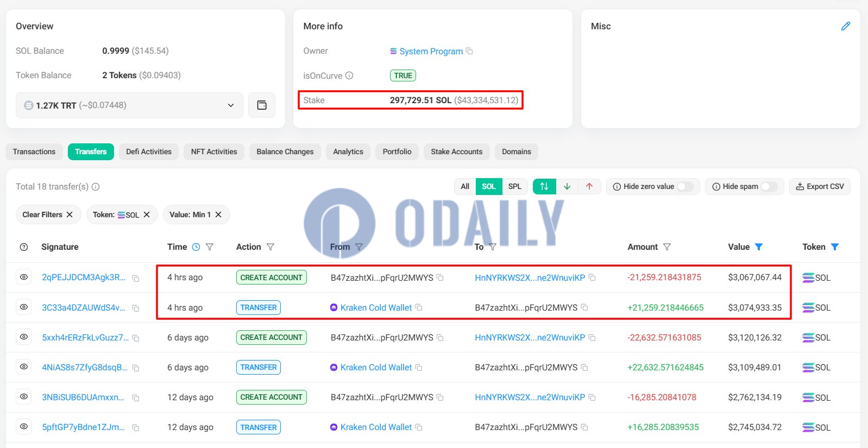This screenshot has height=448, width=868.
Task: Toggle Hide spam switch
Action: (769, 186)
